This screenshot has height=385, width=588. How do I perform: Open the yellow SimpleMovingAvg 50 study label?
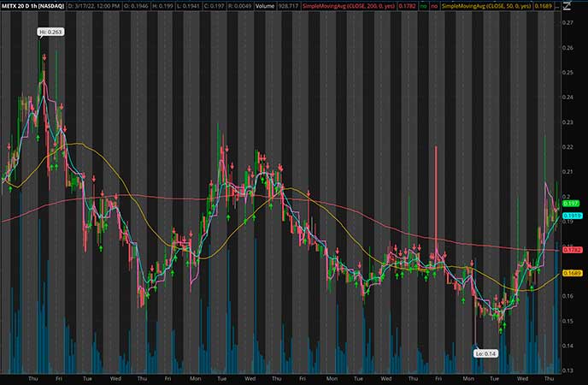(x=486, y=6)
